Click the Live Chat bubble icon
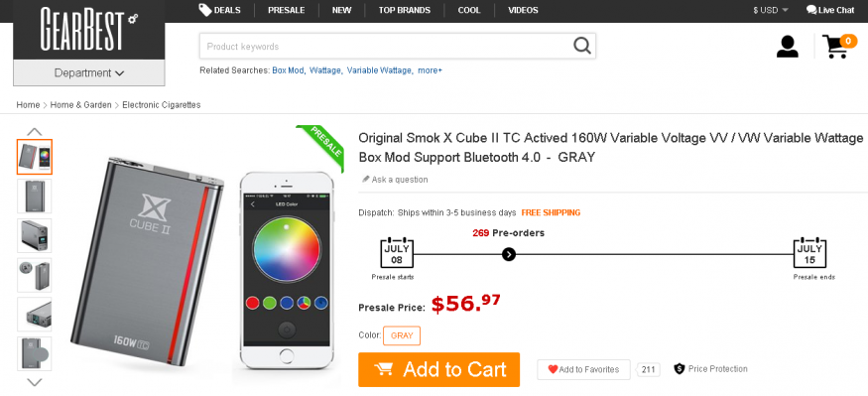This screenshot has width=868, height=396. (x=811, y=9)
